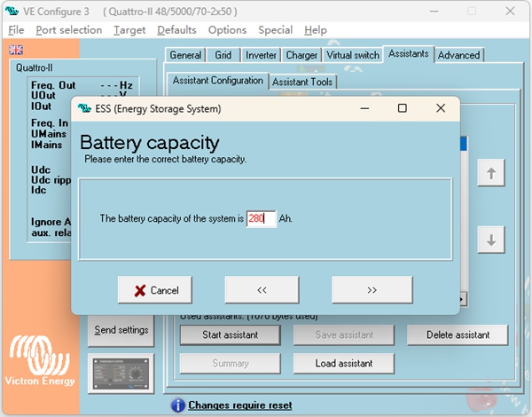Screen dimensions: 532x417
Task: Click the ESS dialog title bar icon
Action: 84,108
